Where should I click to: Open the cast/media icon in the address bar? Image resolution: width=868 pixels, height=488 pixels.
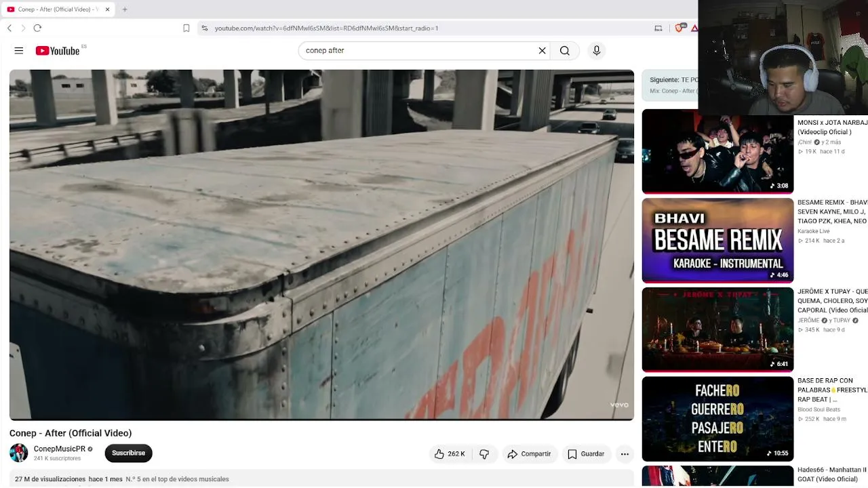658,28
